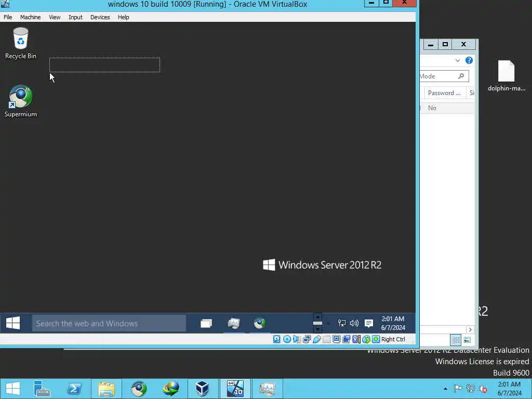Click guest network tray icon
532x399 pixels.
pyautogui.click(x=342, y=323)
